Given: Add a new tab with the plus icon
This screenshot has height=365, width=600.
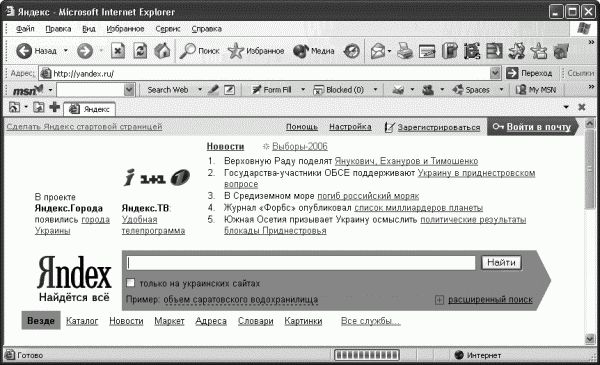Looking at the screenshot, I should click(x=54, y=107).
